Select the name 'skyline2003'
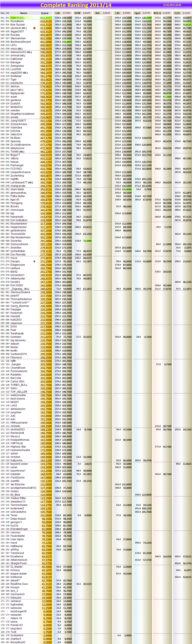This screenshot has width=192, height=644. point(18,430)
